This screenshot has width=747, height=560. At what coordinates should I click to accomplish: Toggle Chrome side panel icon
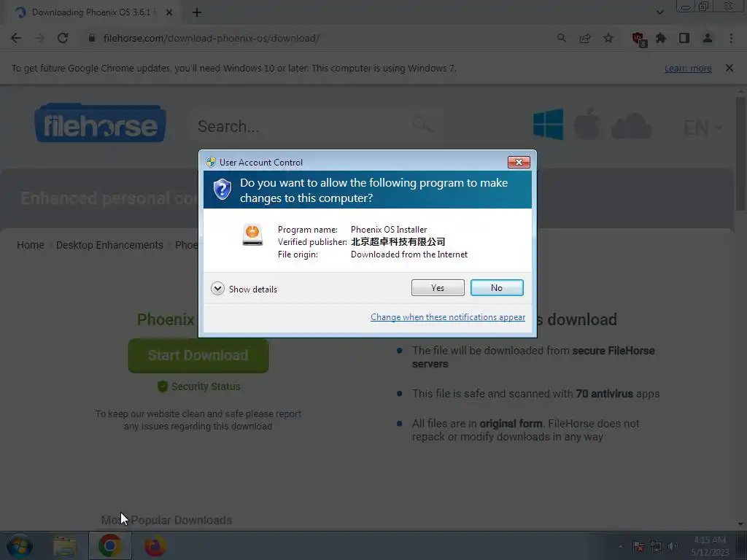pyautogui.click(x=684, y=38)
